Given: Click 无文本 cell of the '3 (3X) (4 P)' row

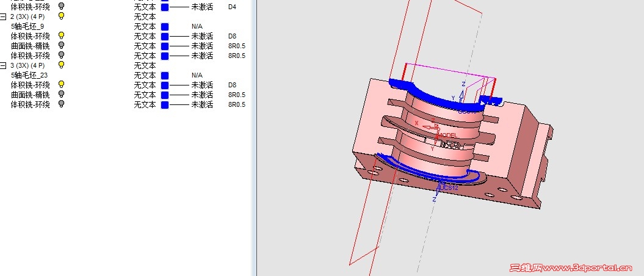Looking at the screenshot, I should tap(145, 66).
